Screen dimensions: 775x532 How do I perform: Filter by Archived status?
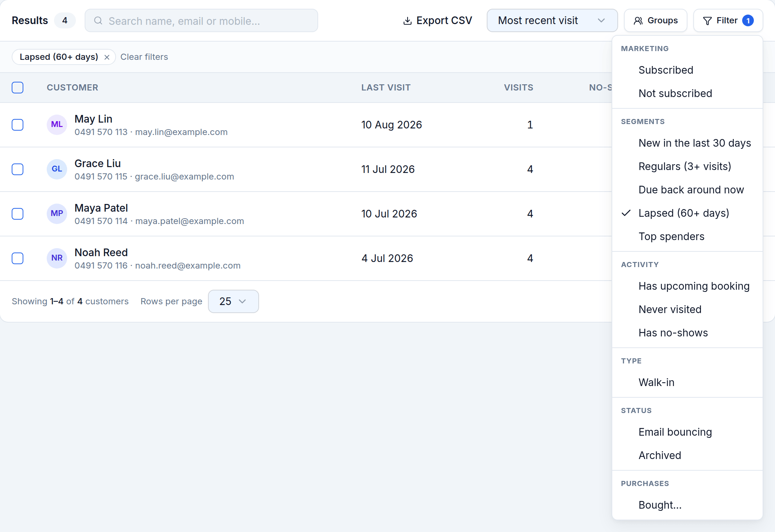tap(687, 455)
